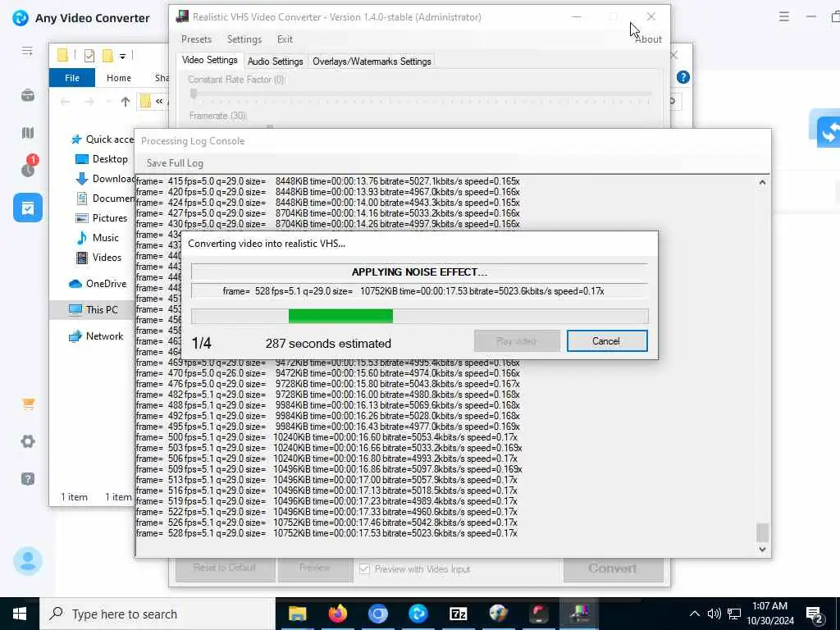Screen dimensions: 840x630
Task: Click the Any Video Converter logo icon
Action: (x=21, y=18)
